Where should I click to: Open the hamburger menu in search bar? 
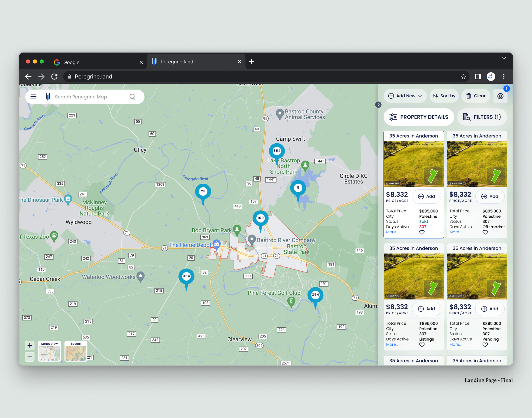tap(33, 97)
